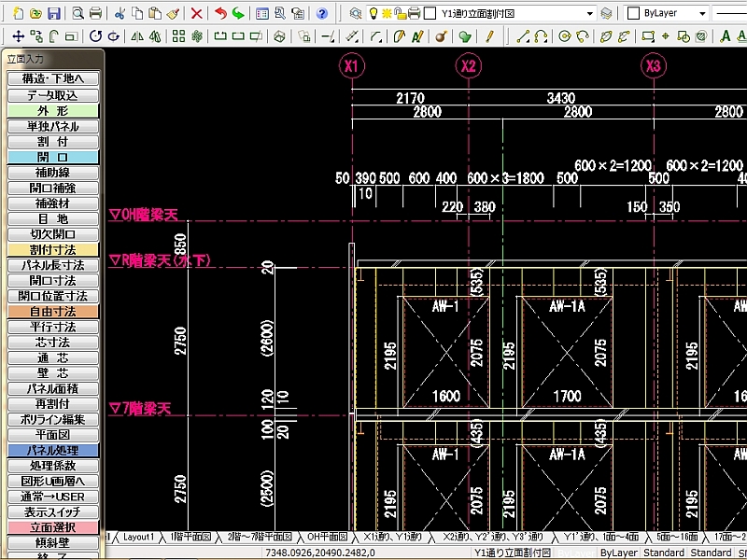Select the Hatch tool icon
Image resolution: width=747 pixels, height=560 pixels.
(701, 36)
